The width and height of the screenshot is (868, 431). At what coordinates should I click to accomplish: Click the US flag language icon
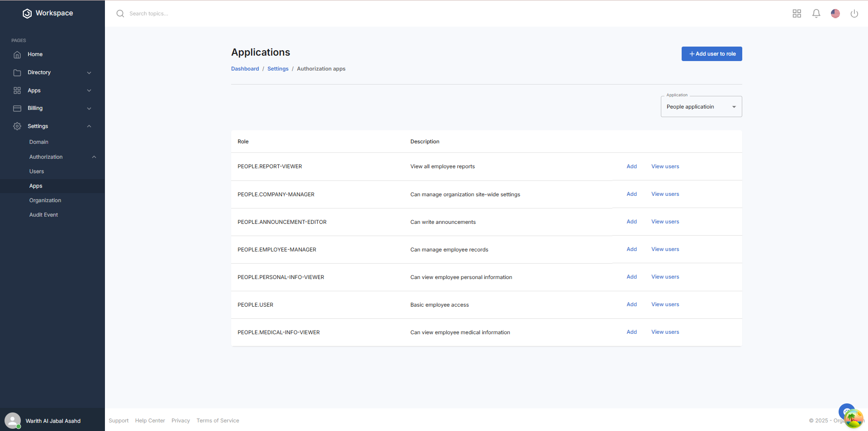click(x=835, y=14)
